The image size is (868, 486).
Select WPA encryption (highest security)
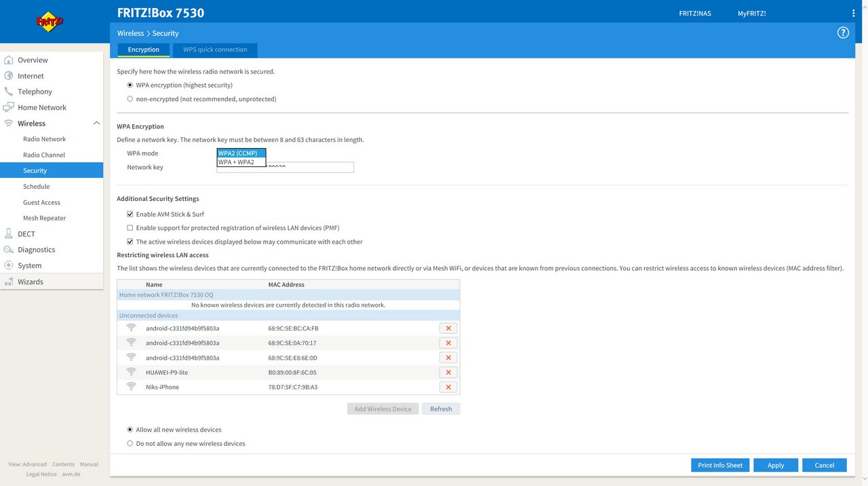[130, 86]
